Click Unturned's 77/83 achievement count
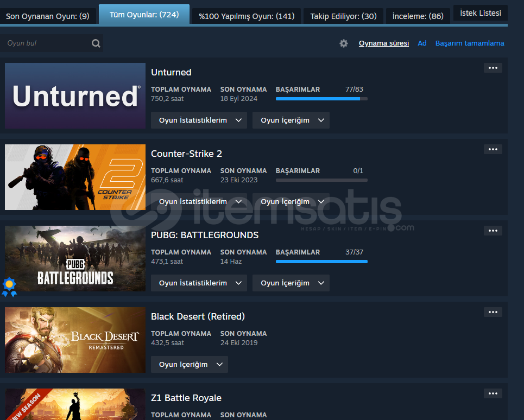Viewport: 524px width, 420px height. 354,89
